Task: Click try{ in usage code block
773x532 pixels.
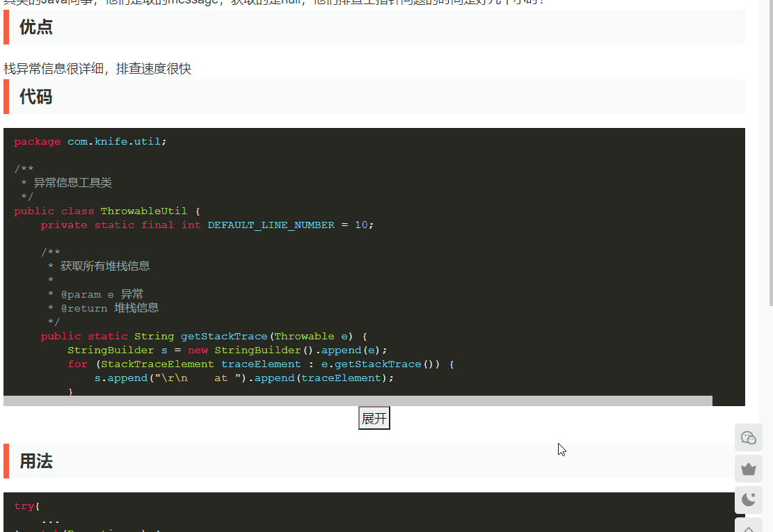Action: tap(26, 506)
